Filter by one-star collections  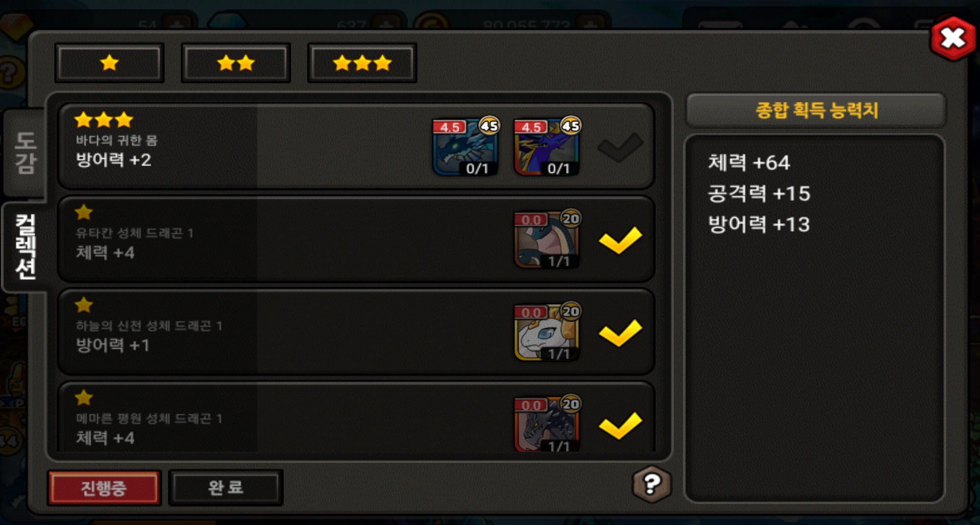click(x=109, y=63)
